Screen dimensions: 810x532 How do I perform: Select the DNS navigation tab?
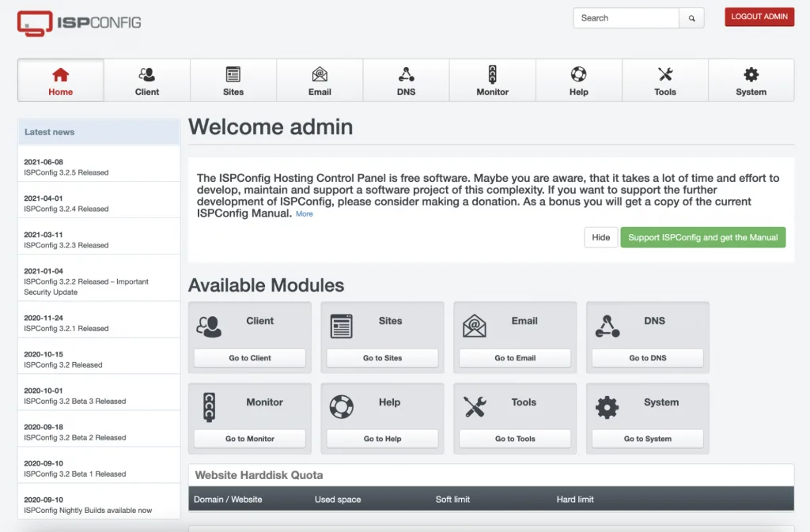[406, 81]
